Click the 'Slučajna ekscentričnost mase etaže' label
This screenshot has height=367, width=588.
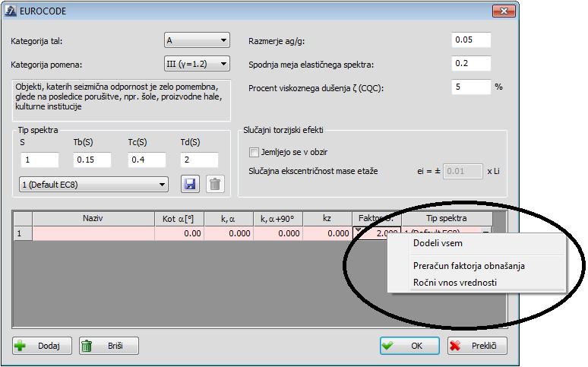(313, 171)
